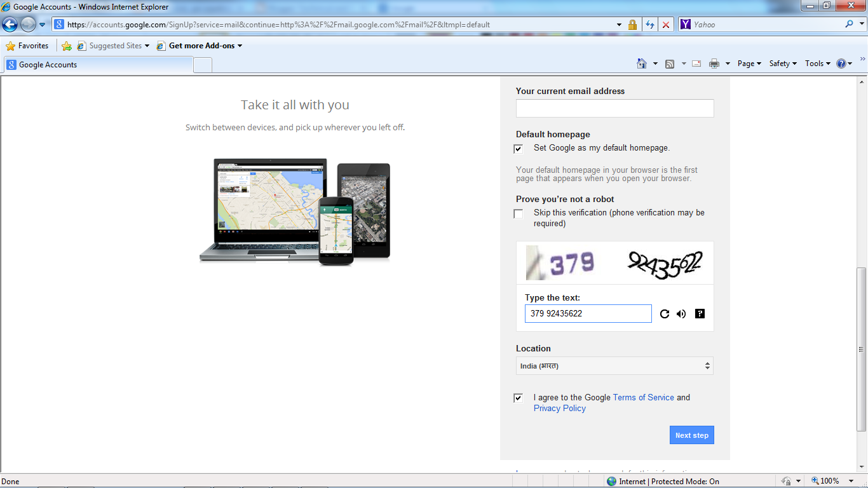Open the Page menu
The width and height of the screenshot is (868, 488).
(749, 64)
